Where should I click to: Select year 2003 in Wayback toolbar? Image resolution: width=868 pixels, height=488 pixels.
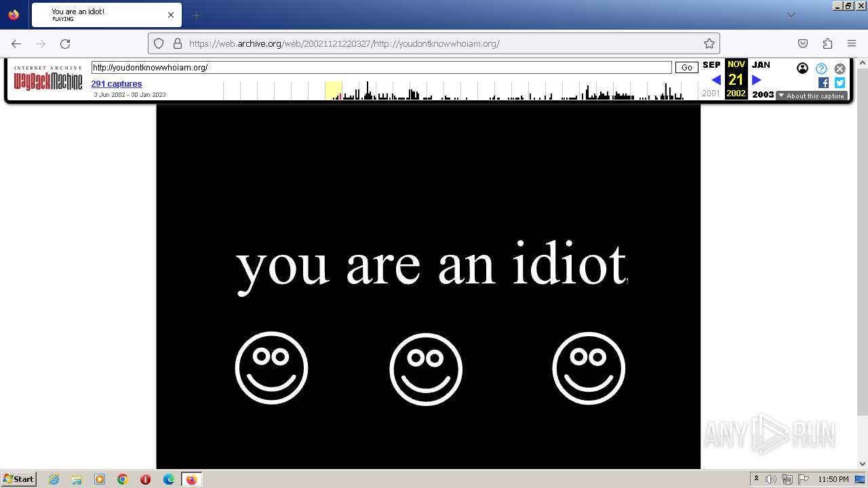point(763,94)
